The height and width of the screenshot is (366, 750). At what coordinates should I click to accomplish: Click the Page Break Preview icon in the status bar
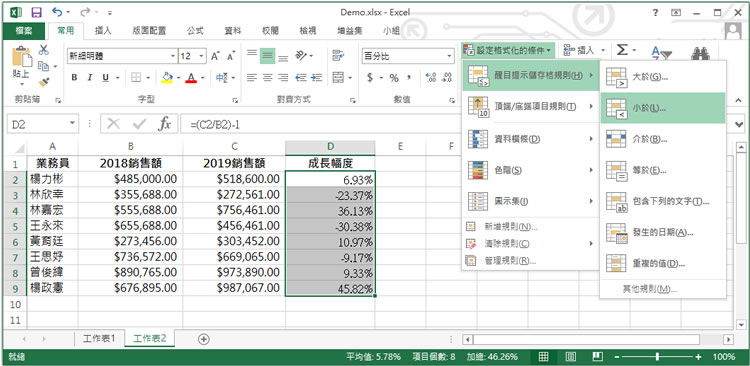pos(597,356)
